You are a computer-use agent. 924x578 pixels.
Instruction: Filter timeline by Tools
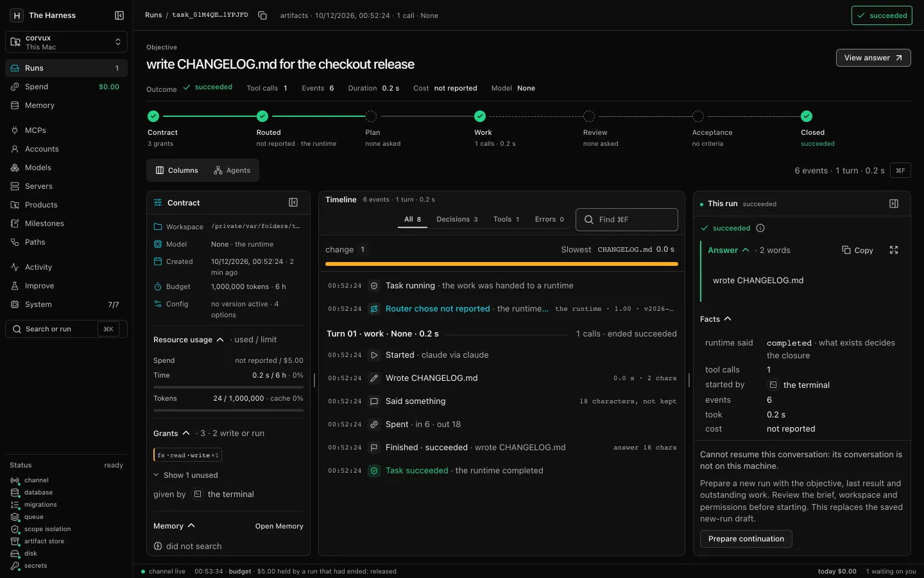pyautogui.click(x=506, y=220)
